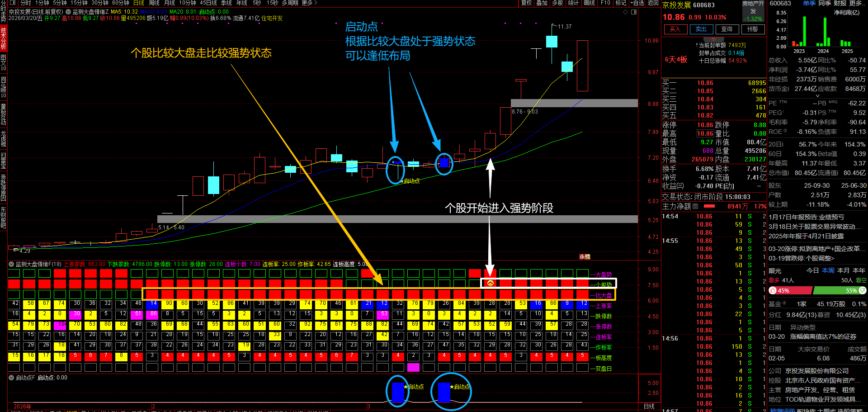Image resolution: width=868 pixels, height=412 pixels.
Task: Open the 多周期 multi-period view
Action: point(290,3)
